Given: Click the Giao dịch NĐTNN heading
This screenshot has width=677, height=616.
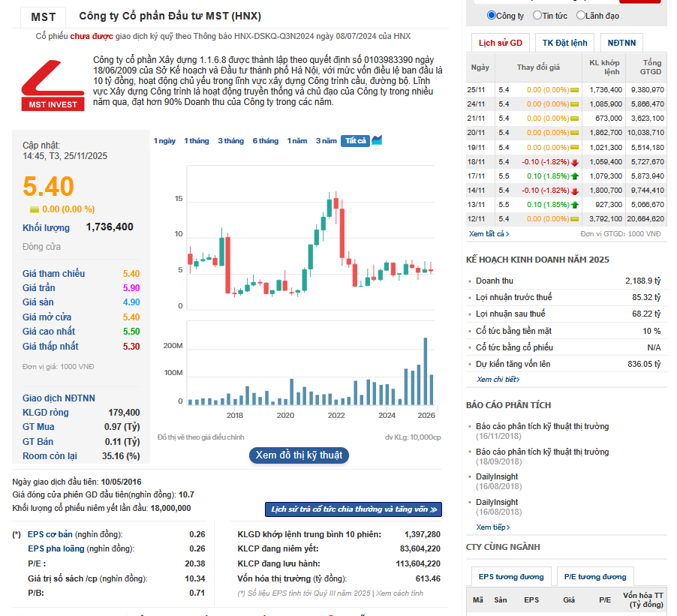Looking at the screenshot, I should pos(59,398).
